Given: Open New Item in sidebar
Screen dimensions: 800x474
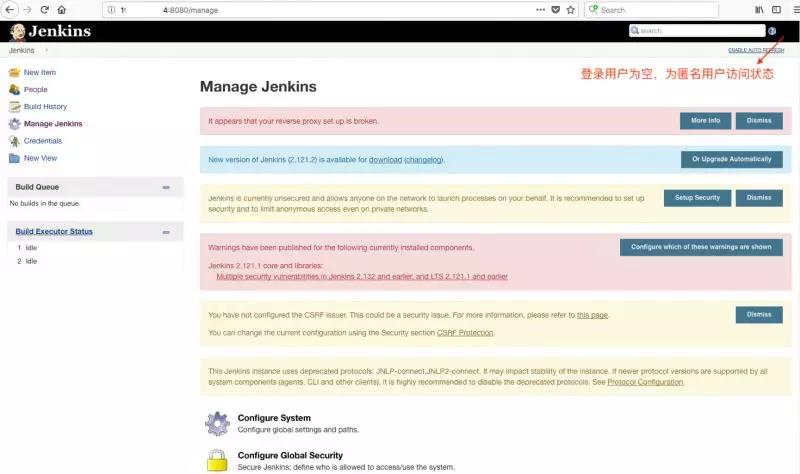Looking at the screenshot, I should point(40,72).
